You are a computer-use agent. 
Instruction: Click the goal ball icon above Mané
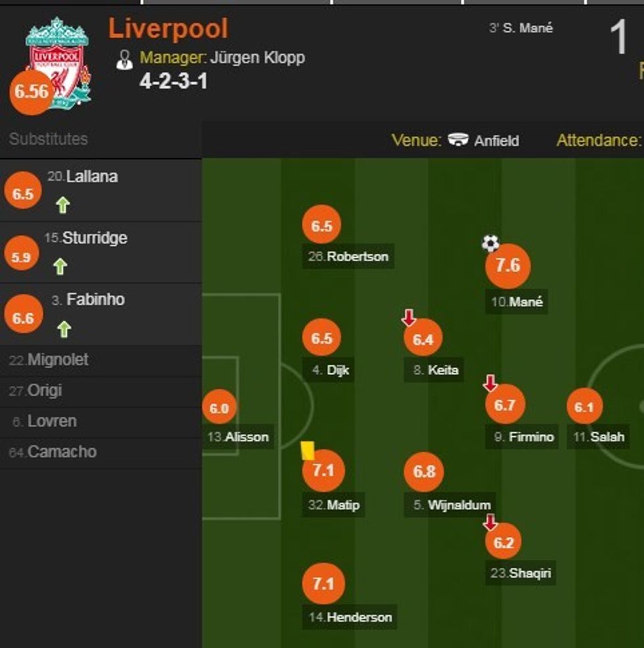coord(490,243)
